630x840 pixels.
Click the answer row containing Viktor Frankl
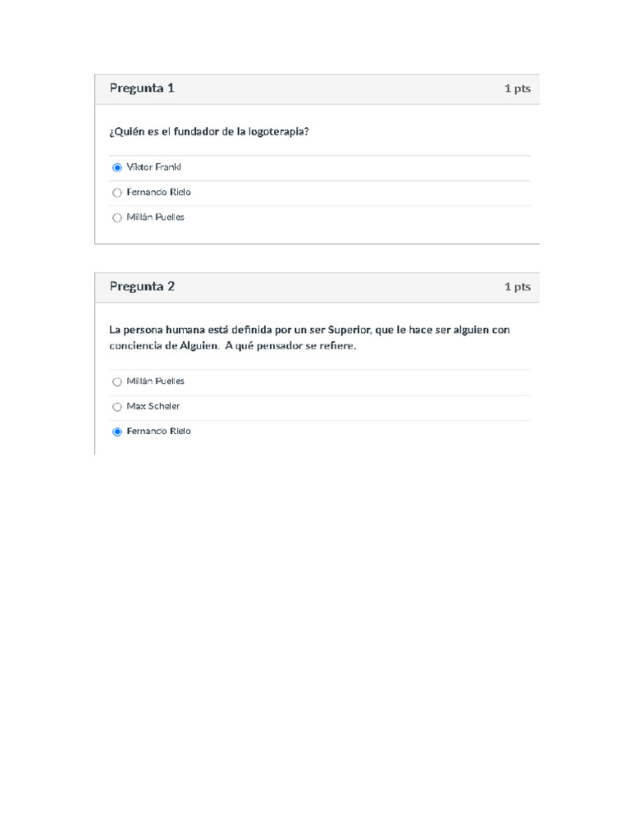320,168
